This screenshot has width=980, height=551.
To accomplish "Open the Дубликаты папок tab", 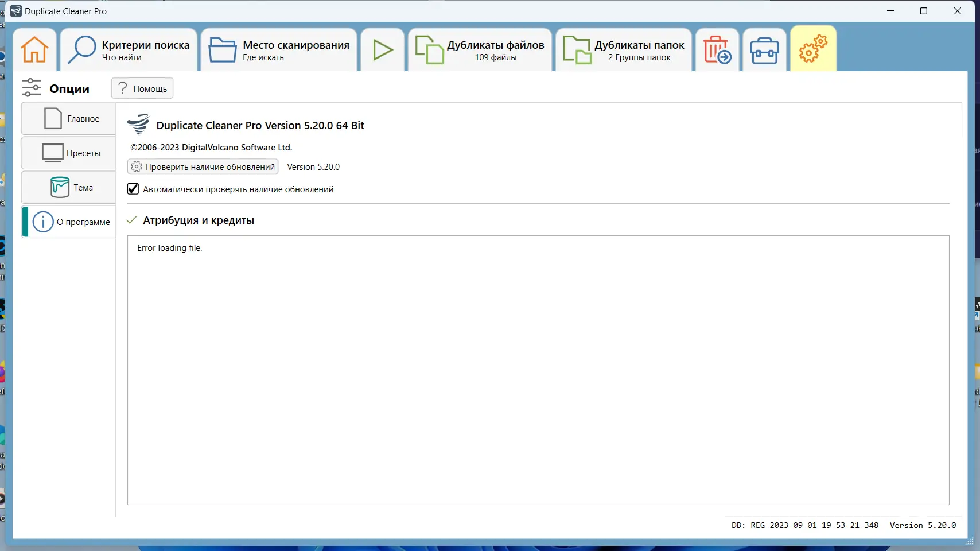I will (624, 50).
